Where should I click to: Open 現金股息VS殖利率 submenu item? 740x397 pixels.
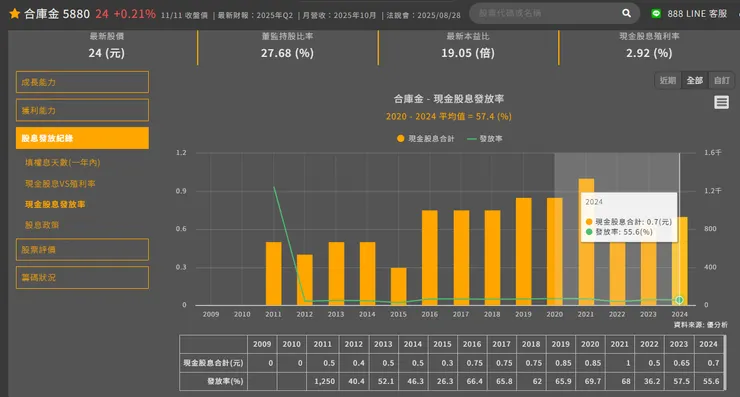pos(60,184)
